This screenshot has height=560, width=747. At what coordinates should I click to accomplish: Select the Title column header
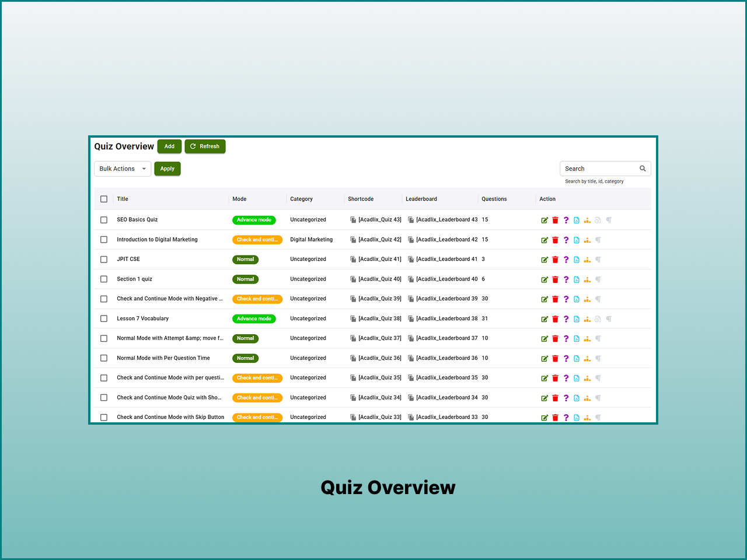point(123,199)
